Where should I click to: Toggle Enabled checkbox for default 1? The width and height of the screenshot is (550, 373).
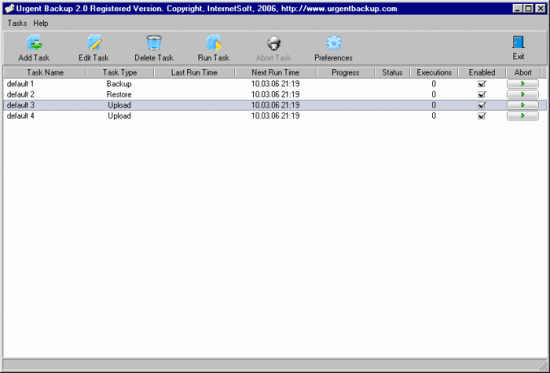(x=482, y=84)
